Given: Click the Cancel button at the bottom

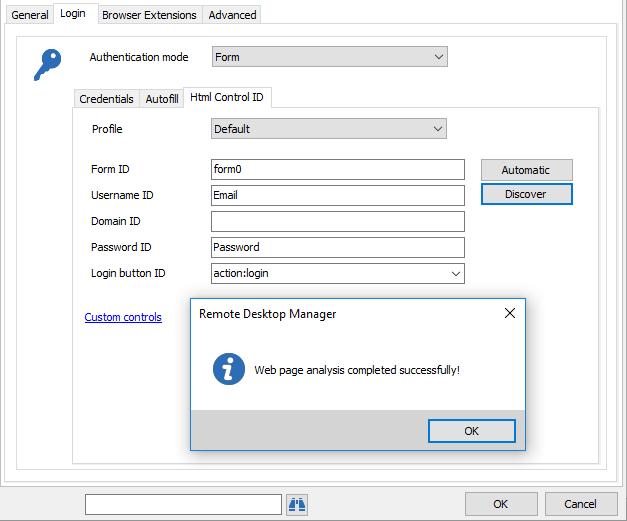Looking at the screenshot, I should coord(580,503).
